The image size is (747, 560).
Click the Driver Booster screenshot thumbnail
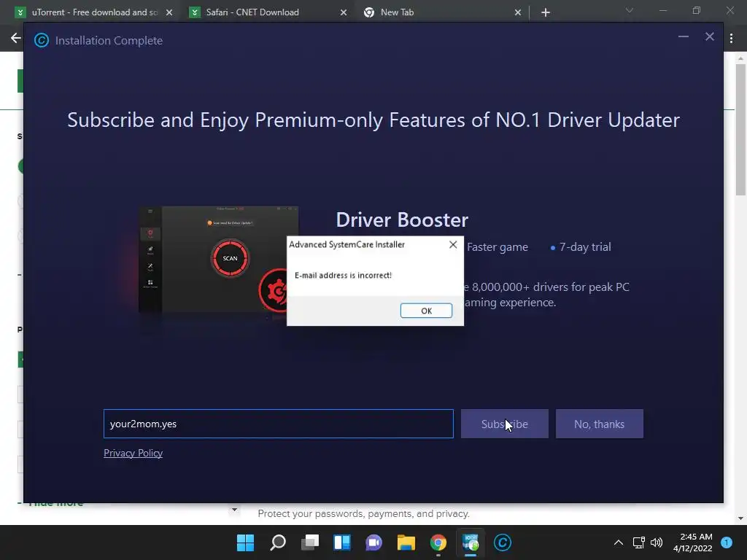click(219, 260)
